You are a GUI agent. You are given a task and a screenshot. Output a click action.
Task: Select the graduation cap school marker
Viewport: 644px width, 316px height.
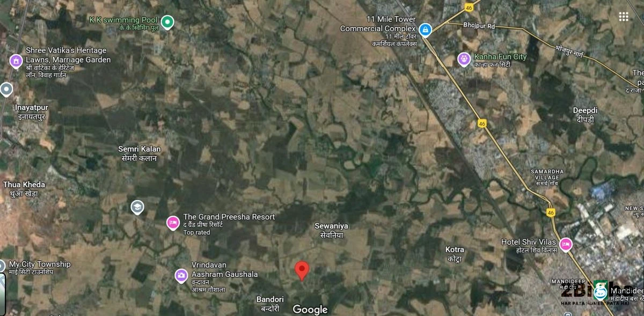tap(137, 207)
